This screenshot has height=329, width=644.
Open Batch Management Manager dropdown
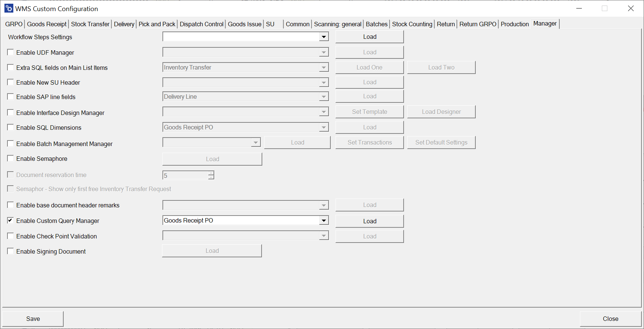coord(256,142)
